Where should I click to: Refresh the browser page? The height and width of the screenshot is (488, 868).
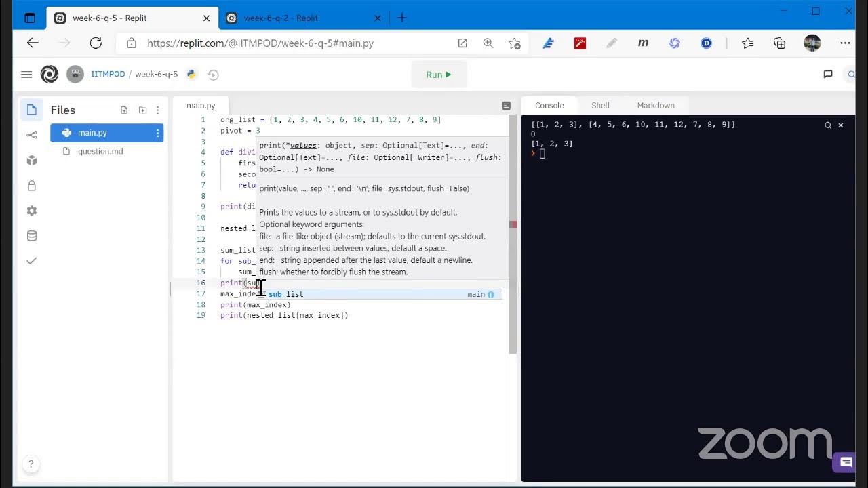coord(96,43)
